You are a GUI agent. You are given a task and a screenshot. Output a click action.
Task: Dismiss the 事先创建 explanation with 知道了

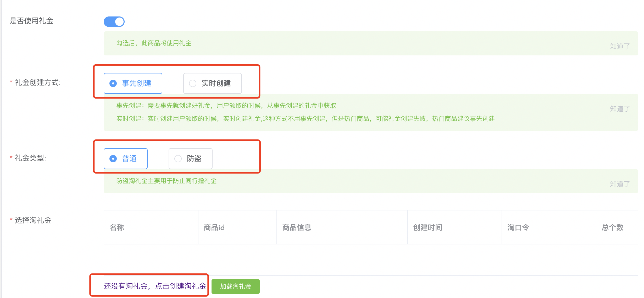[x=620, y=109]
